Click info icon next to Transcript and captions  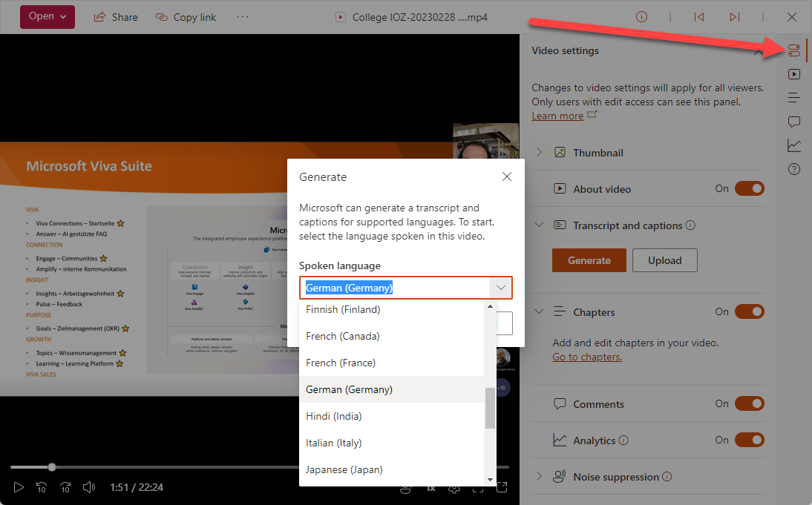click(690, 225)
